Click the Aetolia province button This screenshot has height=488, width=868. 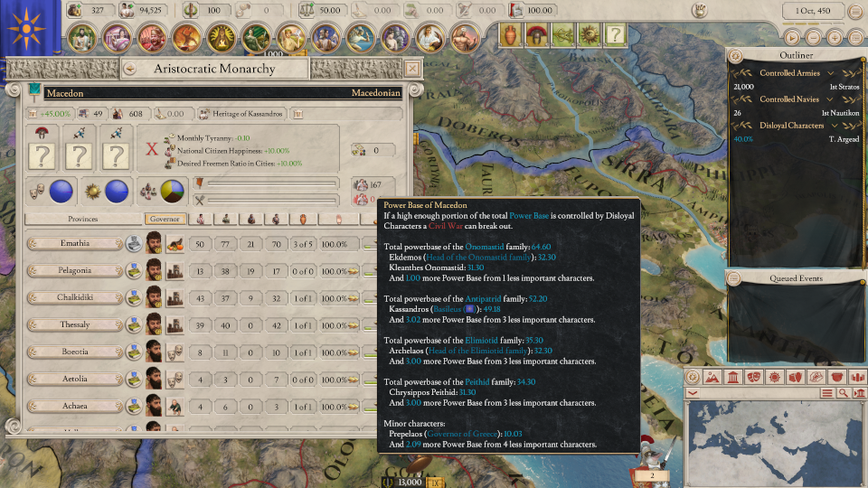[x=75, y=379]
